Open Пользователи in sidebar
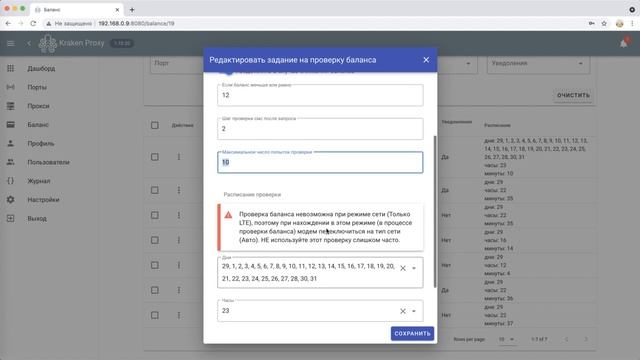This screenshot has height=360, width=640. pyautogui.click(x=49, y=162)
